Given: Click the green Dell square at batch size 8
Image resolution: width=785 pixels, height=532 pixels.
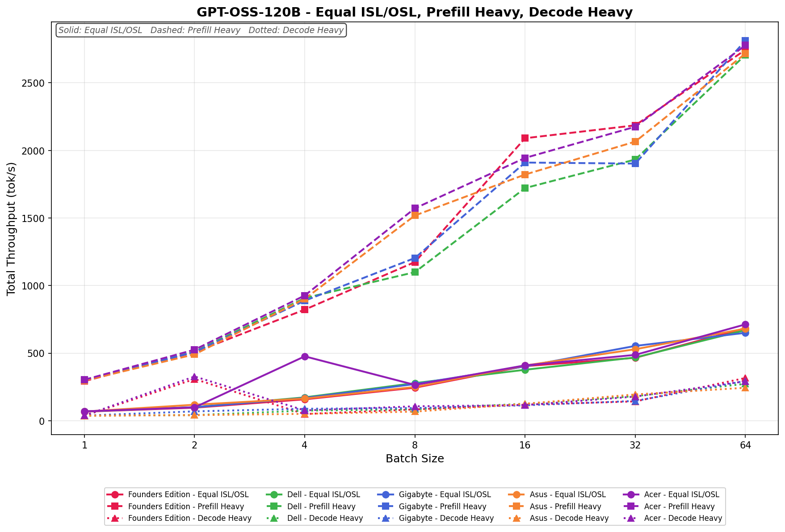Looking at the screenshot, I should (415, 272).
